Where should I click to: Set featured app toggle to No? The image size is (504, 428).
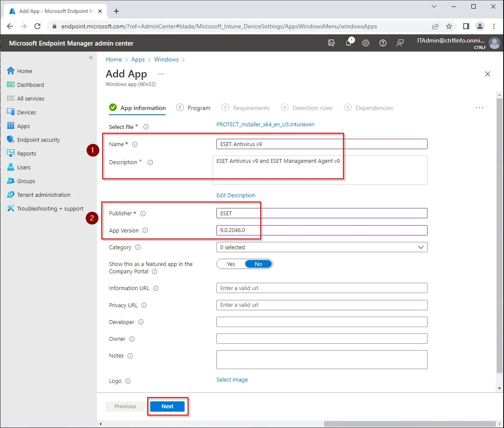click(x=258, y=264)
